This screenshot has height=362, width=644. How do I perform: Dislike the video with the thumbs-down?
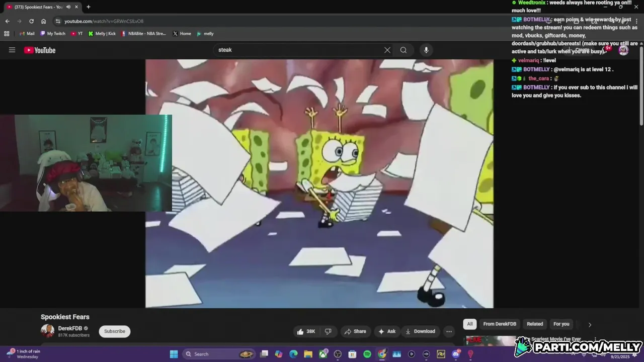328,331
